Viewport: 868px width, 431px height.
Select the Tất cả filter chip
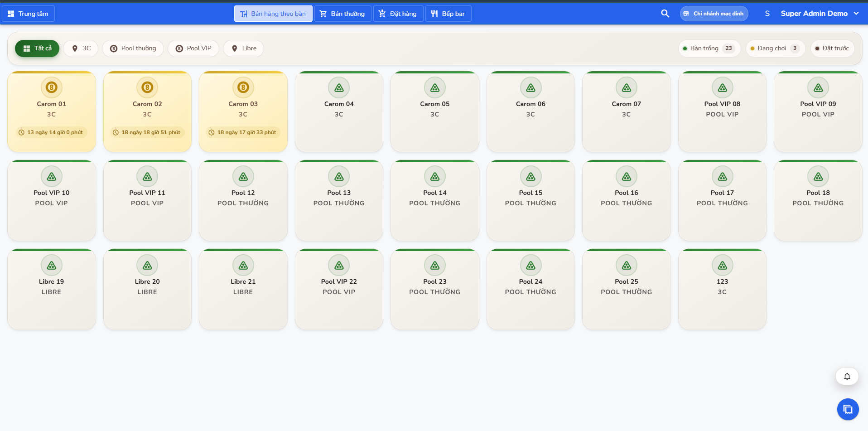[37, 48]
